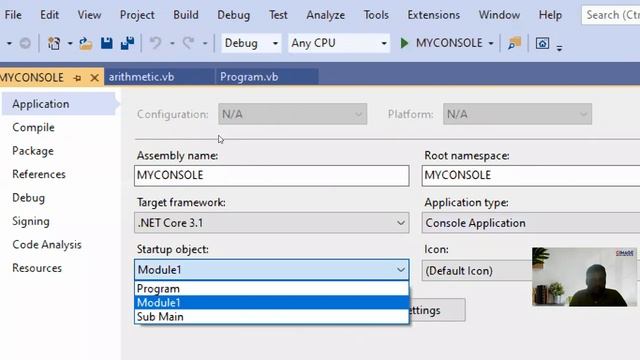Viewport: 640px width, 360px height.
Task: Open the Analyze menu
Action: [x=325, y=15]
